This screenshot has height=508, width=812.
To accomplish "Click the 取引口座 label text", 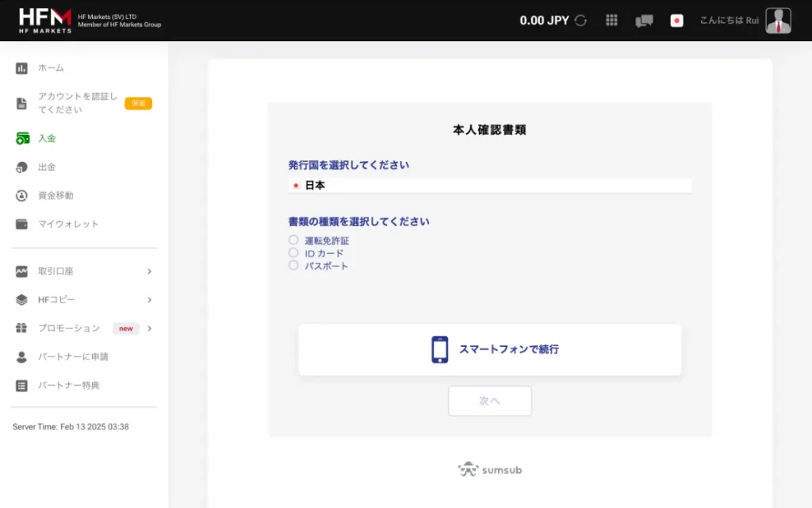I will pos(56,271).
